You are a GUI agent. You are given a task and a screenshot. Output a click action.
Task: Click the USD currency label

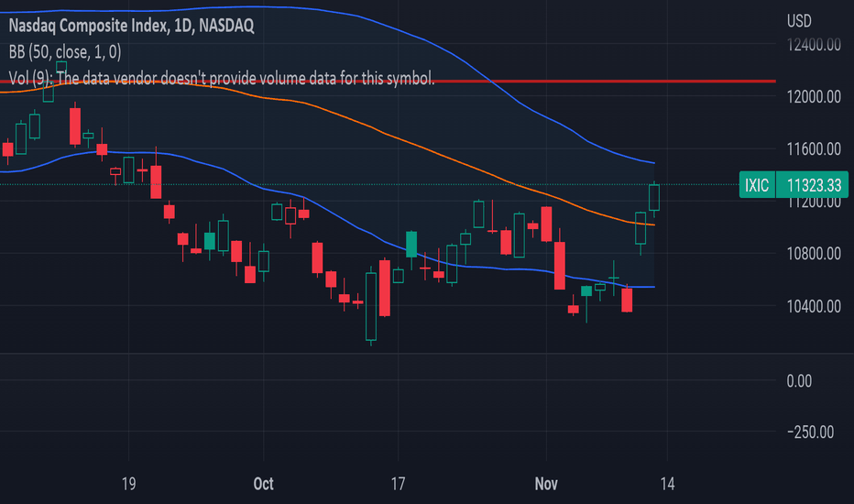pyautogui.click(x=799, y=21)
